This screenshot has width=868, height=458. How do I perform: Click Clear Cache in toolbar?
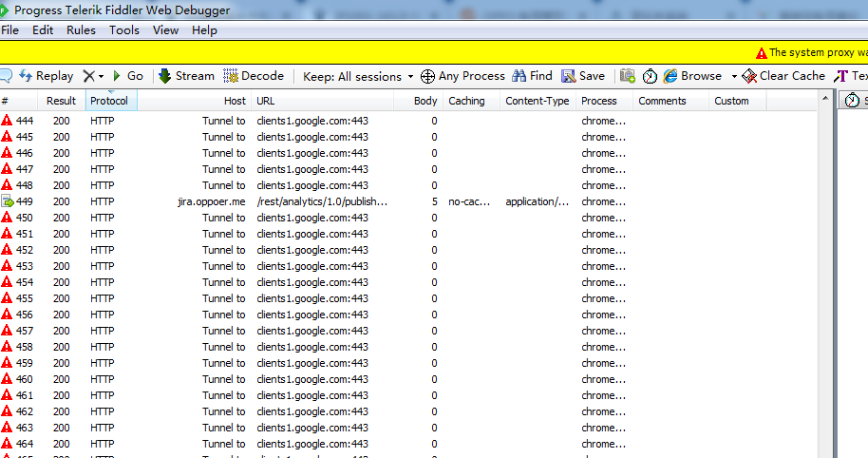click(x=783, y=76)
